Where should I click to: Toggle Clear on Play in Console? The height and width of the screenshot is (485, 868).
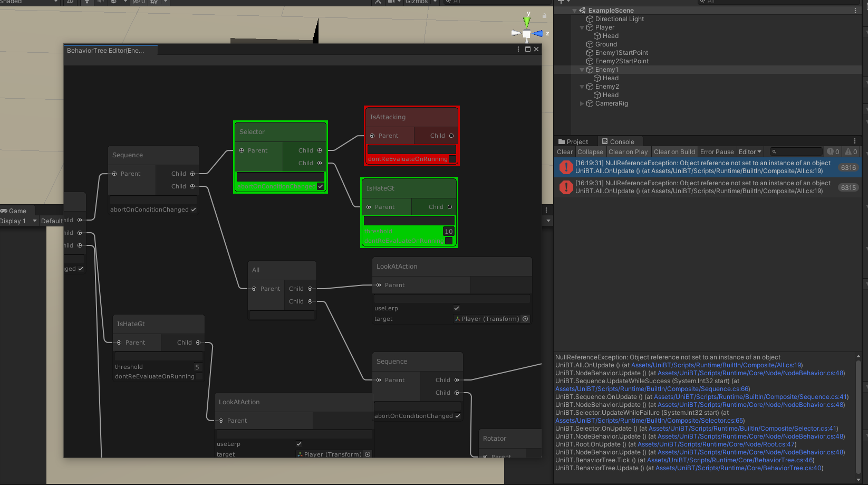coord(628,152)
